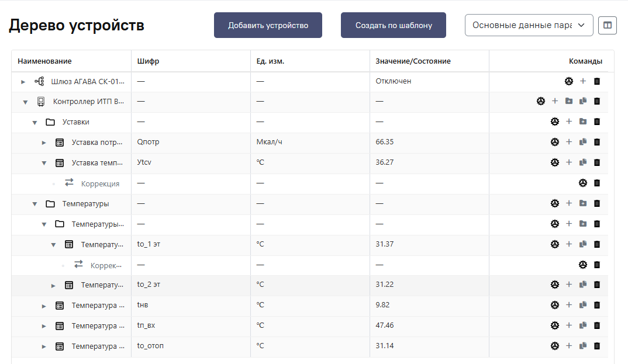
Task: Open settings gear for Контроллер ИТП row
Action: tap(541, 101)
